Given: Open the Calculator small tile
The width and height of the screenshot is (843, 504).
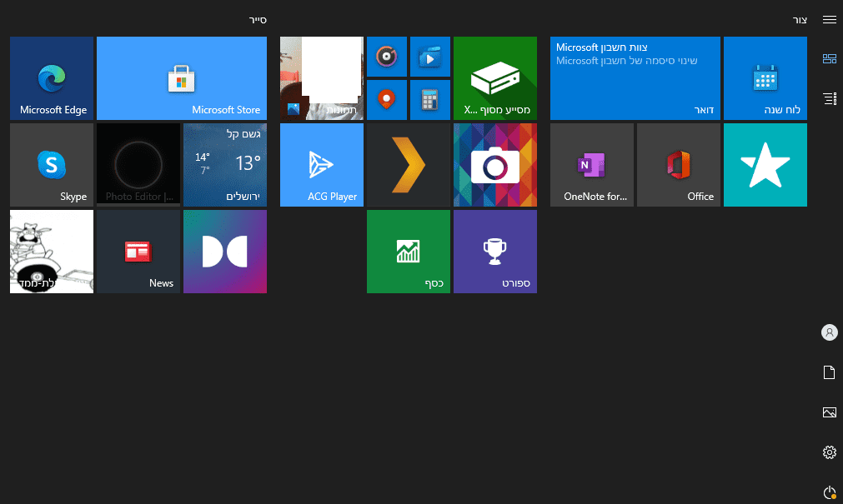Looking at the screenshot, I should pyautogui.click(x=430, y=100).
